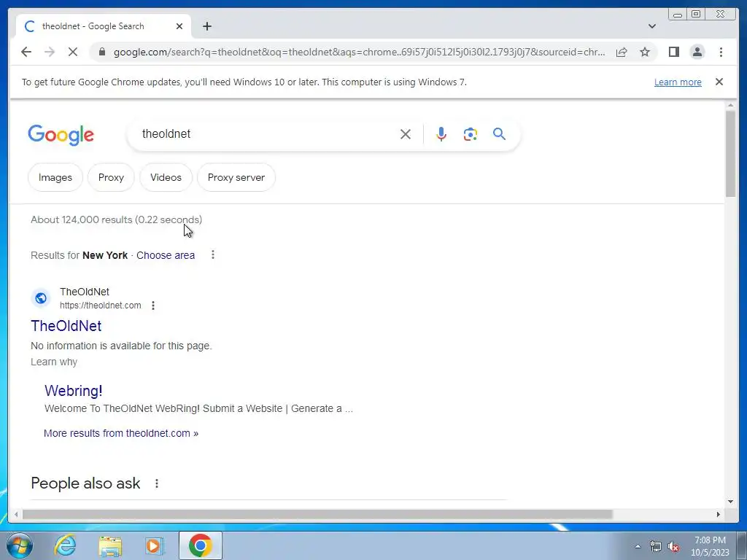Click the Learn why link
747x560 pixels.
coord(54,362)
